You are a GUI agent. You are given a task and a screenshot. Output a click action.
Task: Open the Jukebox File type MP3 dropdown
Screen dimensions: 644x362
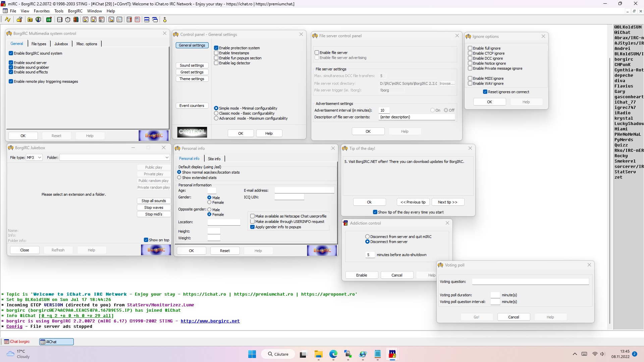pos(34,158)
